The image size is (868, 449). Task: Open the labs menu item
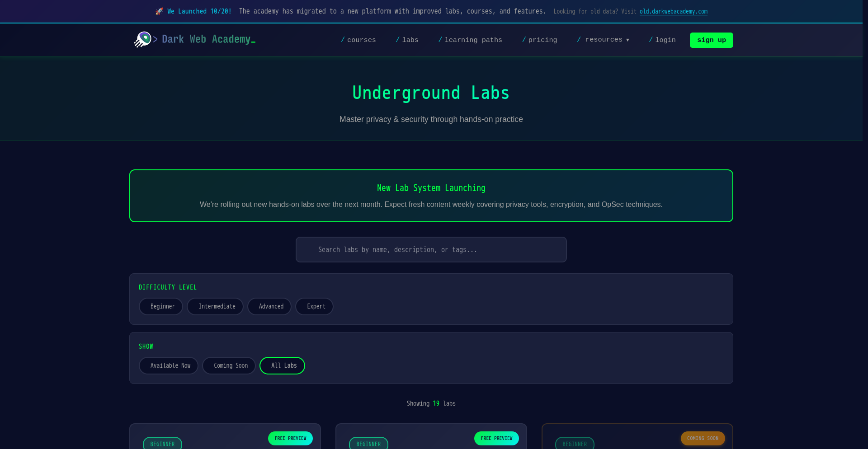(407, 40)
